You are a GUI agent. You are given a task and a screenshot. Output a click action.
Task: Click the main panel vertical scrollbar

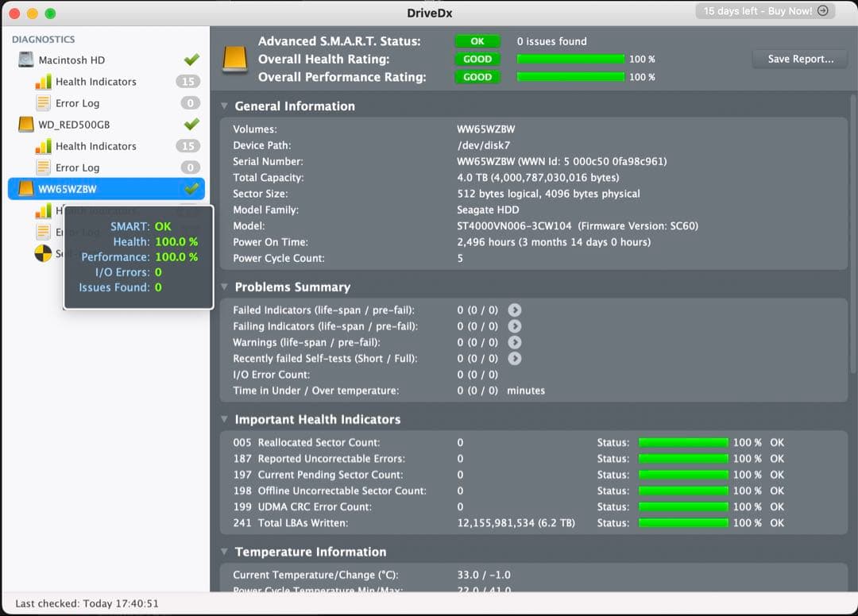coord(852,235)
